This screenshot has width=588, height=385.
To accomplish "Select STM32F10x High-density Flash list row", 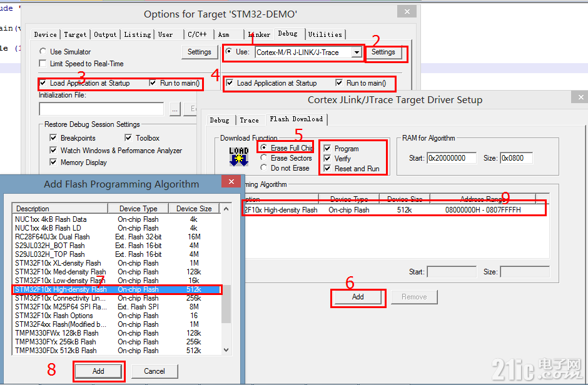I will [x=116, y=289].
